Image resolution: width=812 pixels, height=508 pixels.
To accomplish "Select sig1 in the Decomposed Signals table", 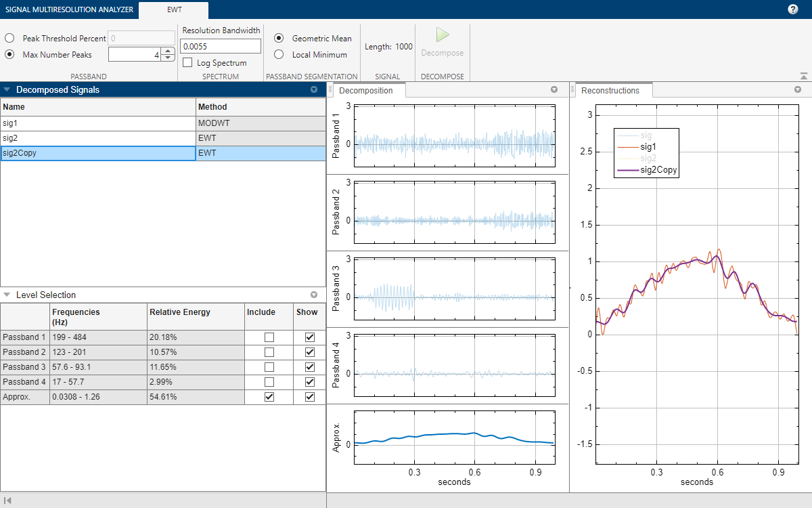I will pos(98,123).
